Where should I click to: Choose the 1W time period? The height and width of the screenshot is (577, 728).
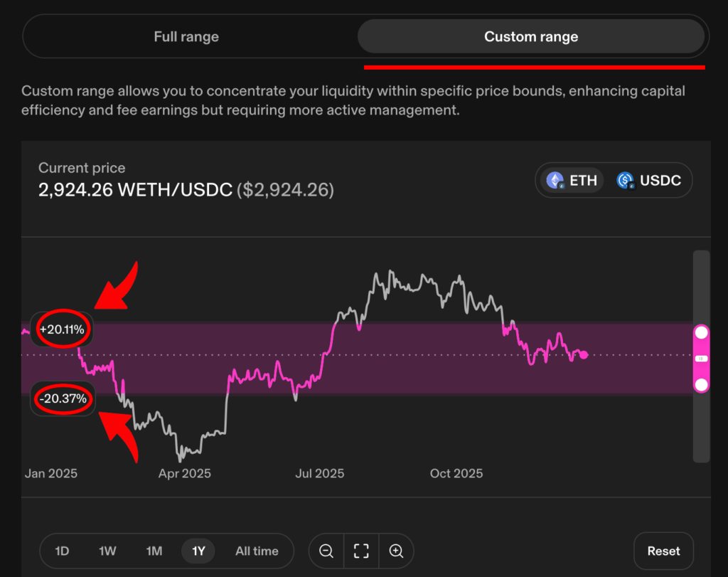point(107,551)
